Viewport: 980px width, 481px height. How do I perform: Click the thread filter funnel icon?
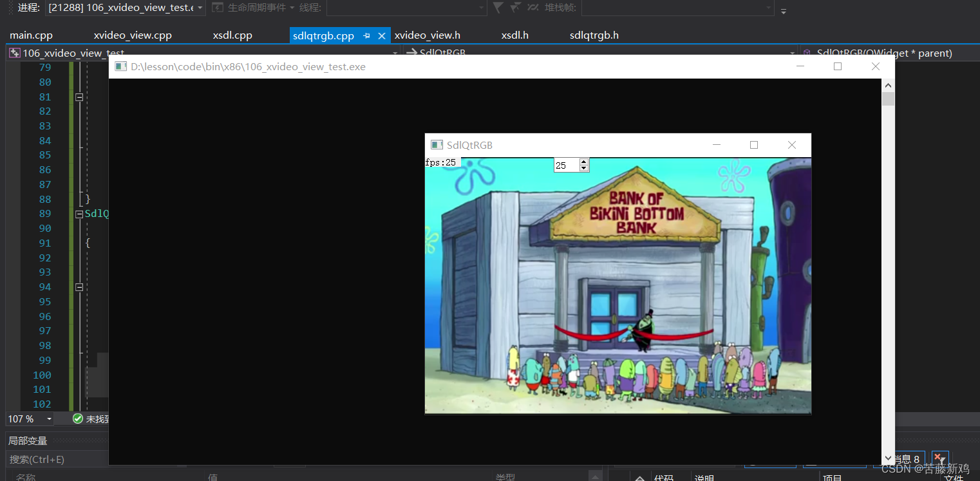[x=498, y=7]
